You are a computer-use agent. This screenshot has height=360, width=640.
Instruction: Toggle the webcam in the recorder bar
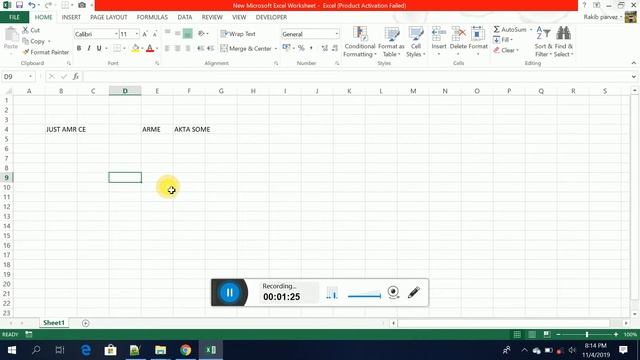[x=393, y=292]
